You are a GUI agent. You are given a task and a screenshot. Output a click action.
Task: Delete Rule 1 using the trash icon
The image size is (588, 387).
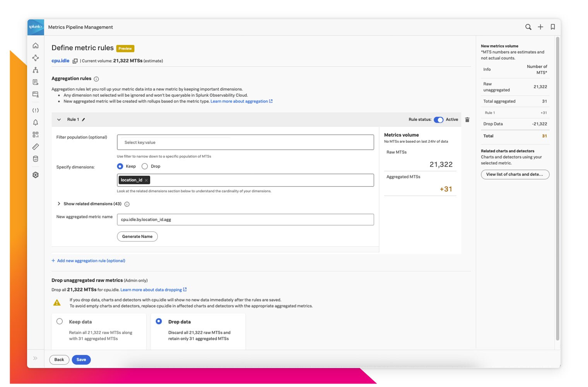467,120
